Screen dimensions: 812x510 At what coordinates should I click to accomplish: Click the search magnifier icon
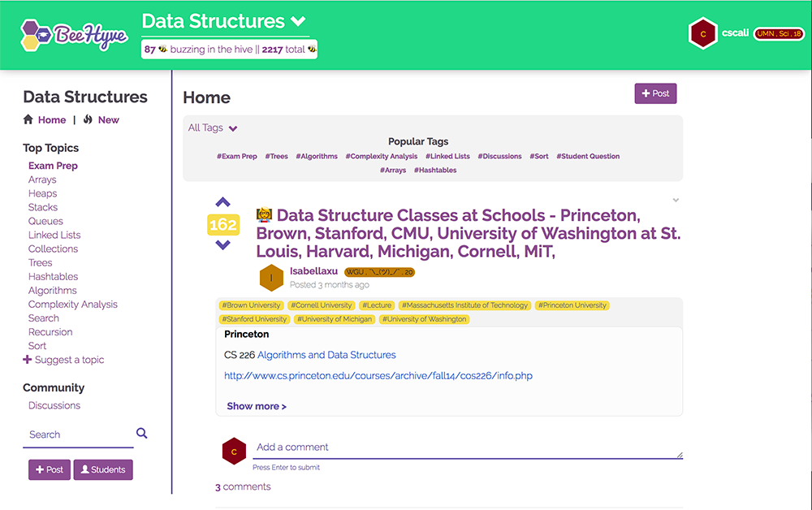(142, 434)
